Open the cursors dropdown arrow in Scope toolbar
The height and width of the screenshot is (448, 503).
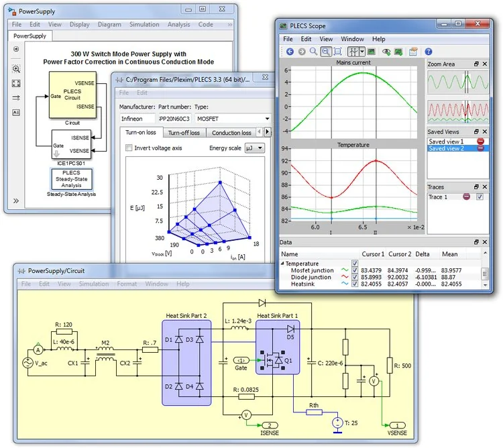tap(362, 52)
